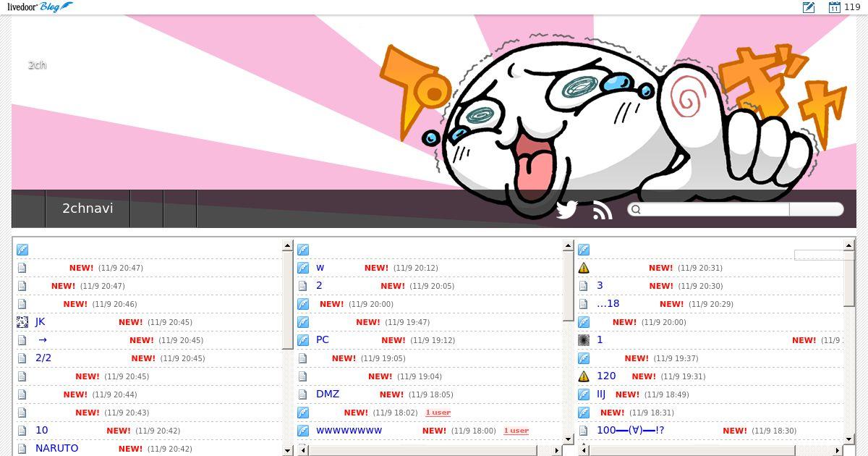Open the 2ch blog title link
This screenshot has height=456, width=868.
point(37,65)
